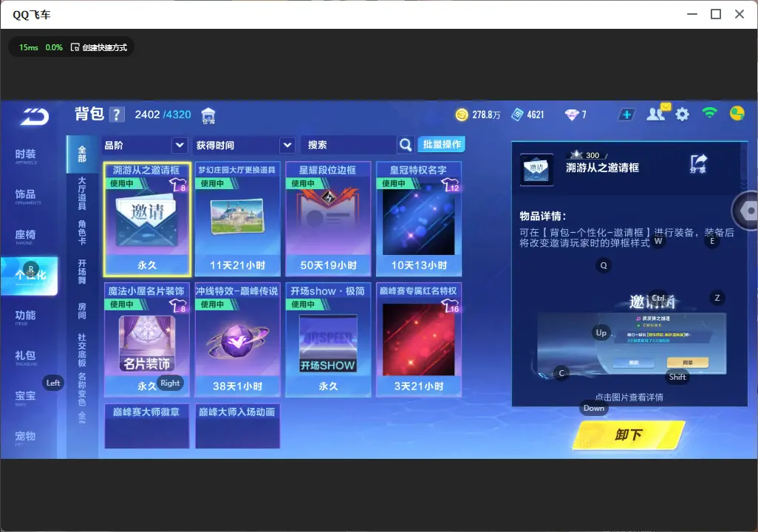Select the 宠物 category tab
This screenshot has height=532, width=758.
tap(26, 437)
